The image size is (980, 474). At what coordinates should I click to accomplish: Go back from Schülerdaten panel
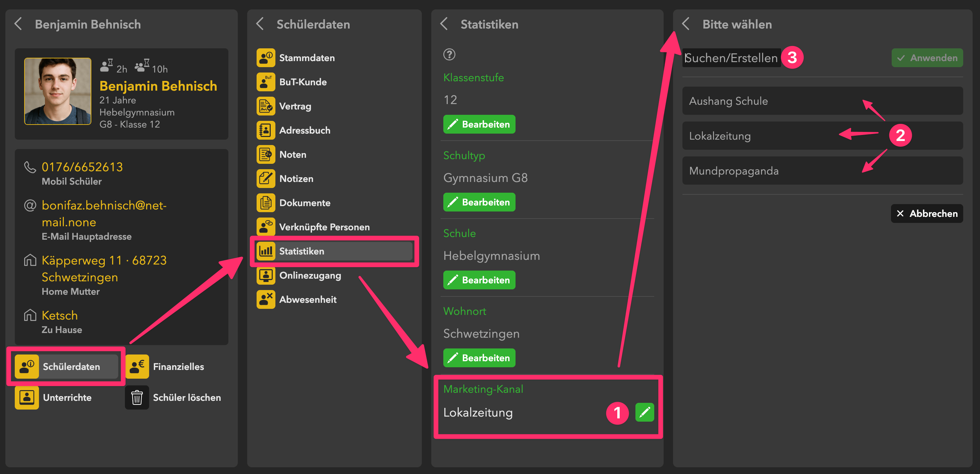tap(260, 24)
